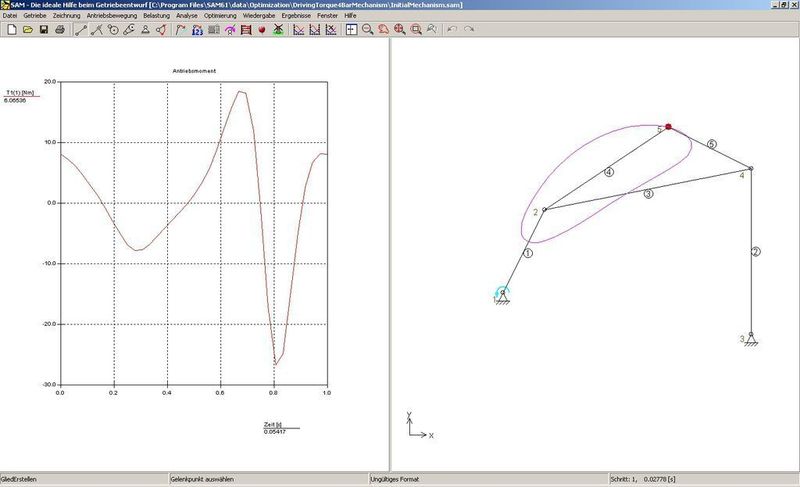
Task: Open the Zeichnung menu
Action: pyautogui.click(x=66, y=16)
